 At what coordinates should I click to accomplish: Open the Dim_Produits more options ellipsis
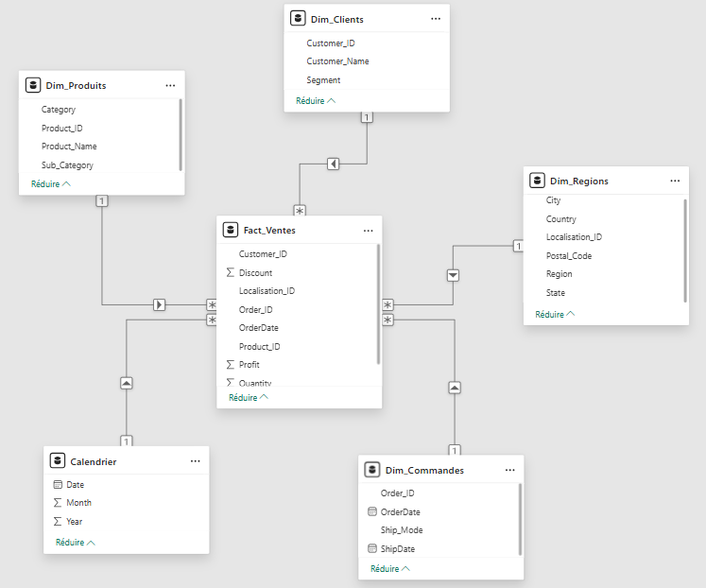170,85
